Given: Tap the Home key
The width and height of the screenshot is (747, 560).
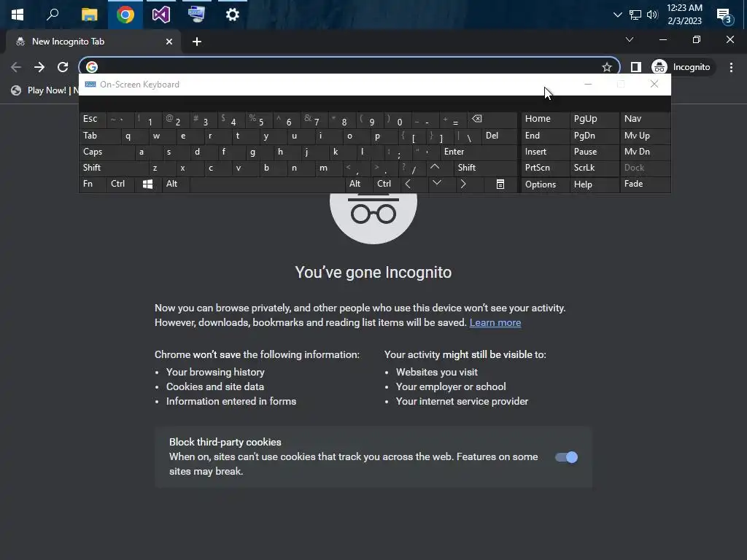Looking at the screenshot, I should click(x=545, y=119).
